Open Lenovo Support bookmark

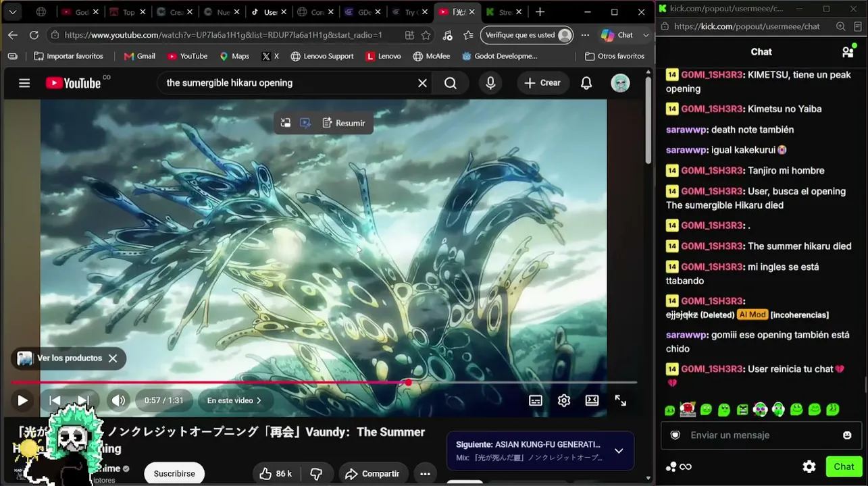coord(322,56)
